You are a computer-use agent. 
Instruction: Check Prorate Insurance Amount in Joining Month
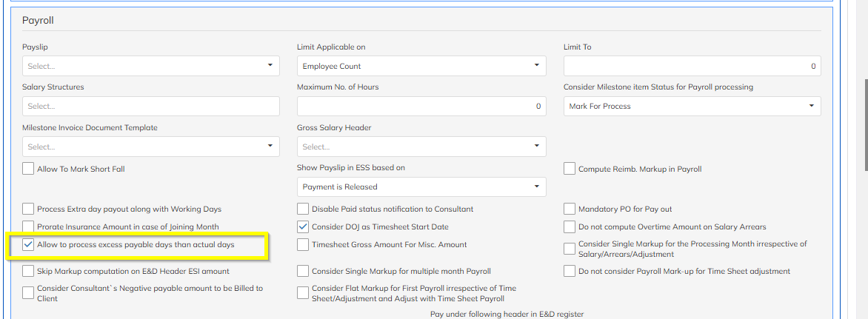pos(28,226)
